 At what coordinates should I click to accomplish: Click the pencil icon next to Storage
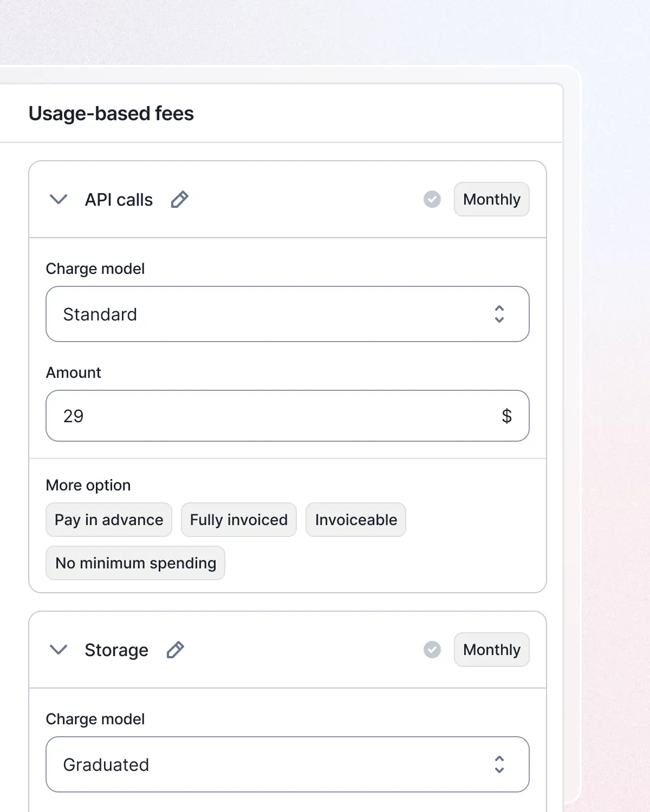[x=175, y=650]
